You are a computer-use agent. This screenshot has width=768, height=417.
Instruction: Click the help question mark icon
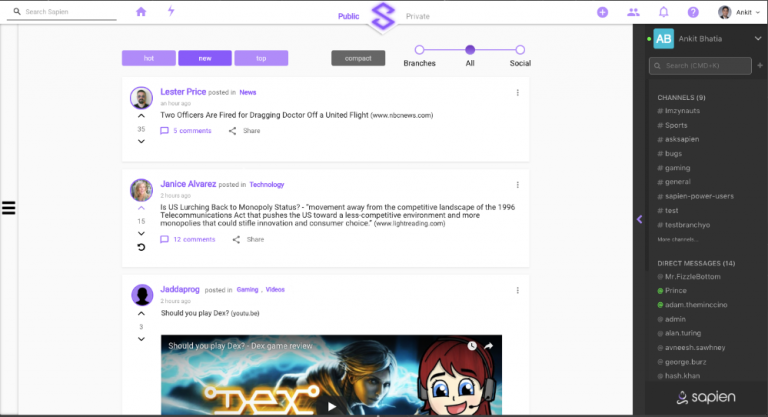point(693,12)
